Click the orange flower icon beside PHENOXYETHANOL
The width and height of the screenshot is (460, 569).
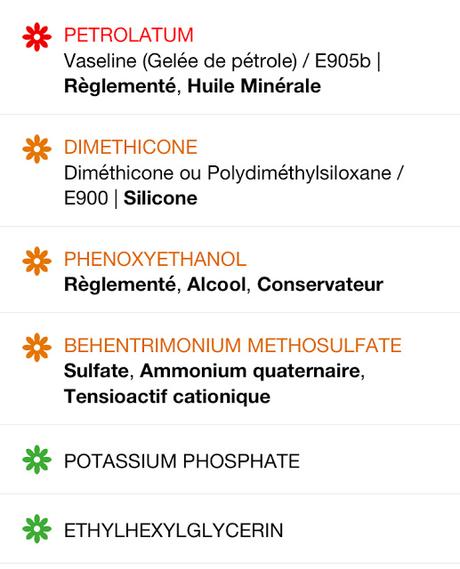37,261
